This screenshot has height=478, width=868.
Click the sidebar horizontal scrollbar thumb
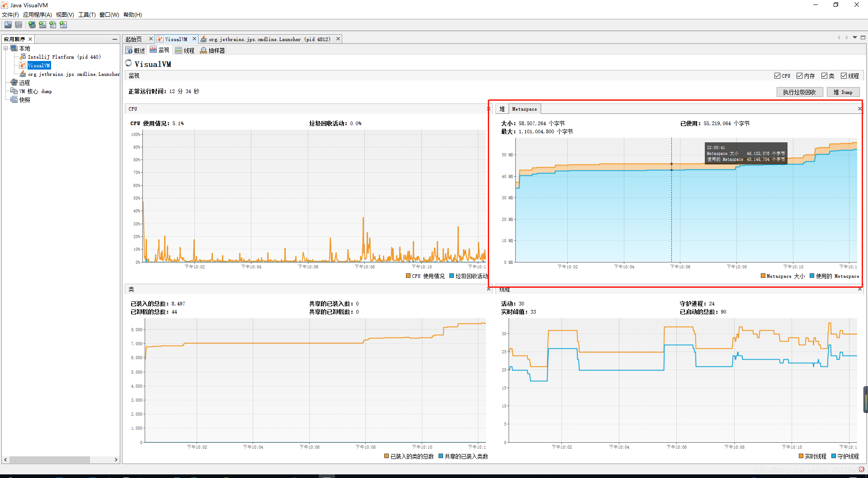tap(50, 459)
